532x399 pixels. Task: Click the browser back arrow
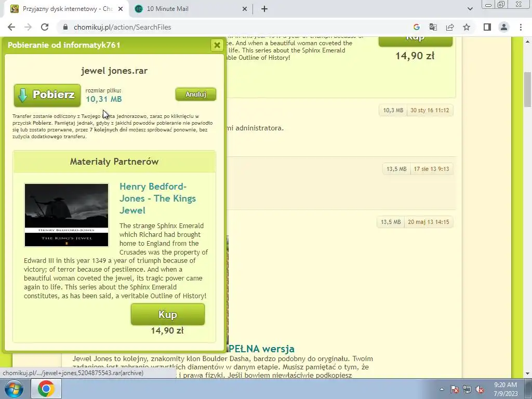[11, 27]
